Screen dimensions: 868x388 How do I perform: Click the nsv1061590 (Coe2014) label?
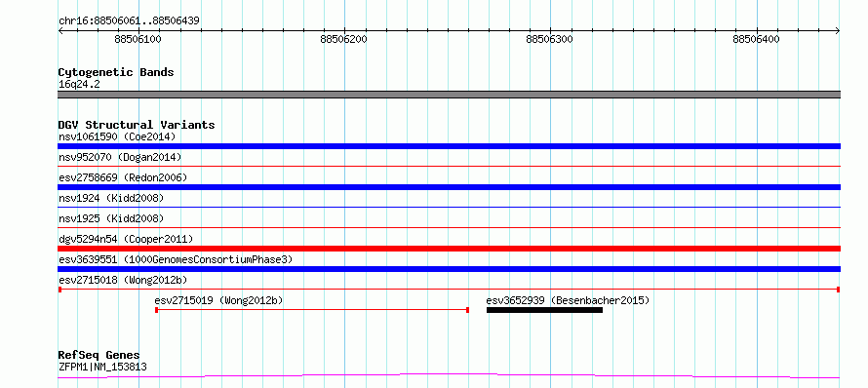coord(117,136)
